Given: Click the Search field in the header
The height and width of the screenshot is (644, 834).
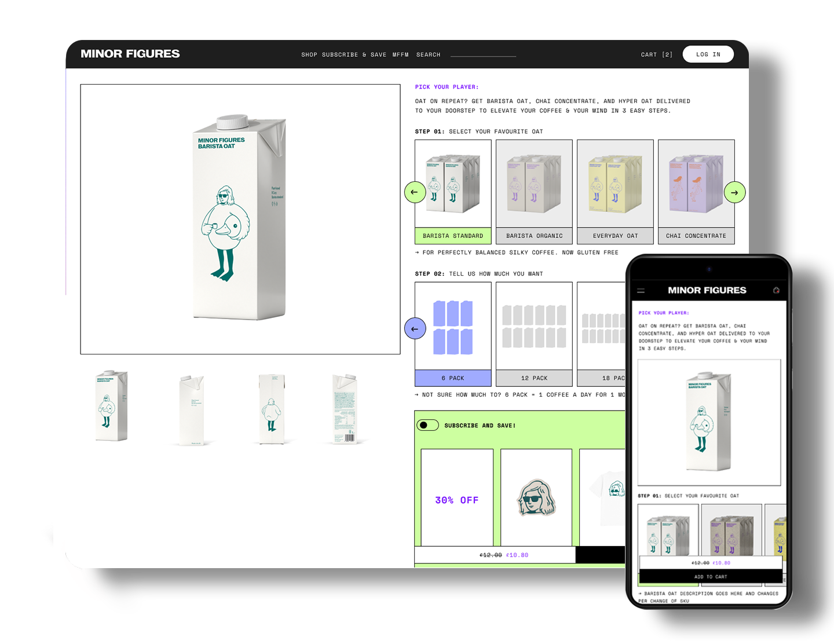Looking at the screenshot, I should coord(466,55).
